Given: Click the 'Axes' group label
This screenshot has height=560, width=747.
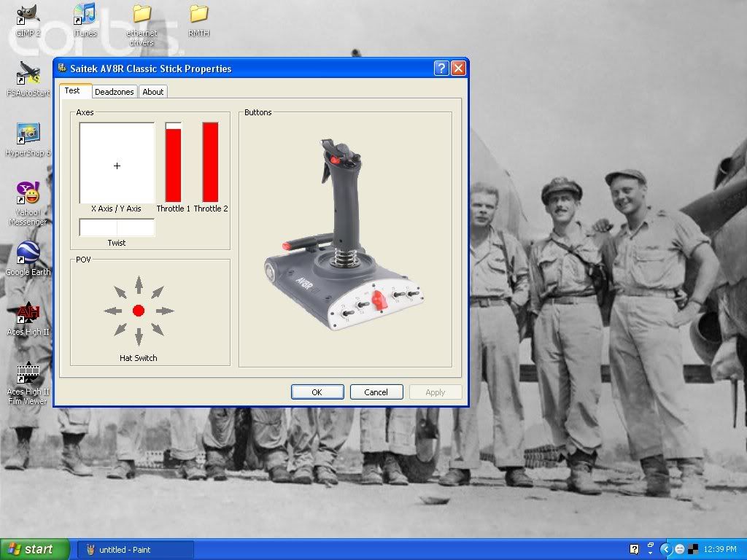Looking at the screenshot, I should pos(85,112).
